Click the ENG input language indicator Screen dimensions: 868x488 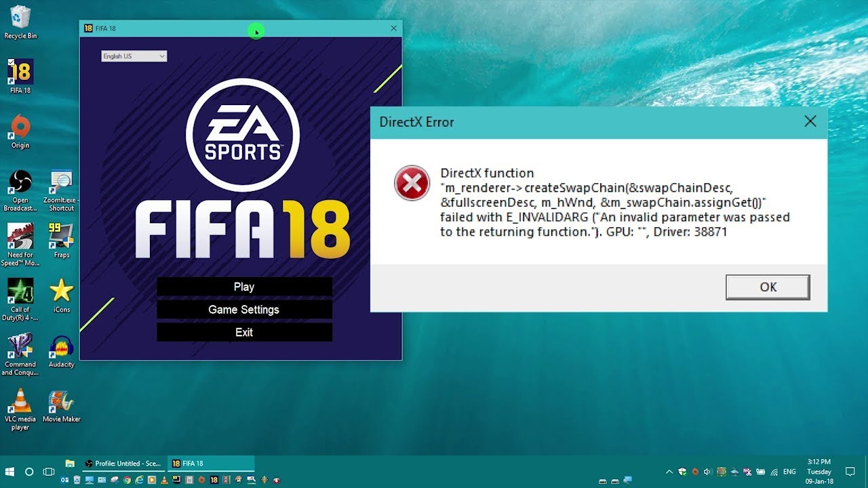click(789, 472)
